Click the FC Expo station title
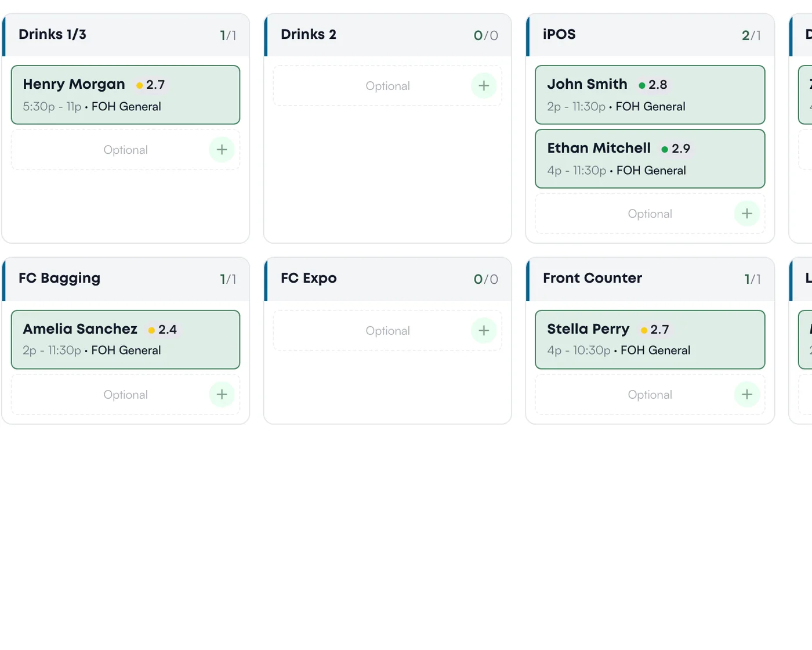This screenshot has width=812, height=650. coord(309,279)
